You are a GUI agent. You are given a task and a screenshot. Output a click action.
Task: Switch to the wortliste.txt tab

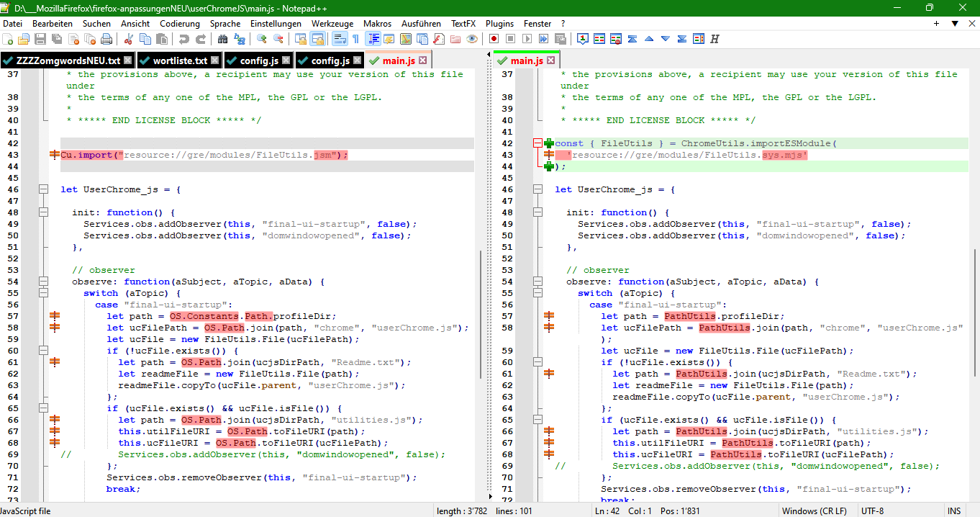(x=180, y=60)
